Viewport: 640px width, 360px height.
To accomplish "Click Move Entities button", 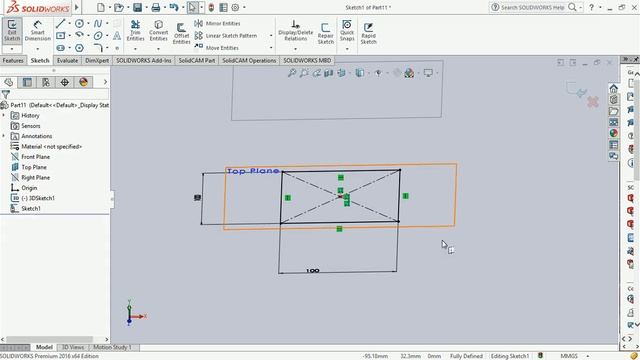I will 216,48.
